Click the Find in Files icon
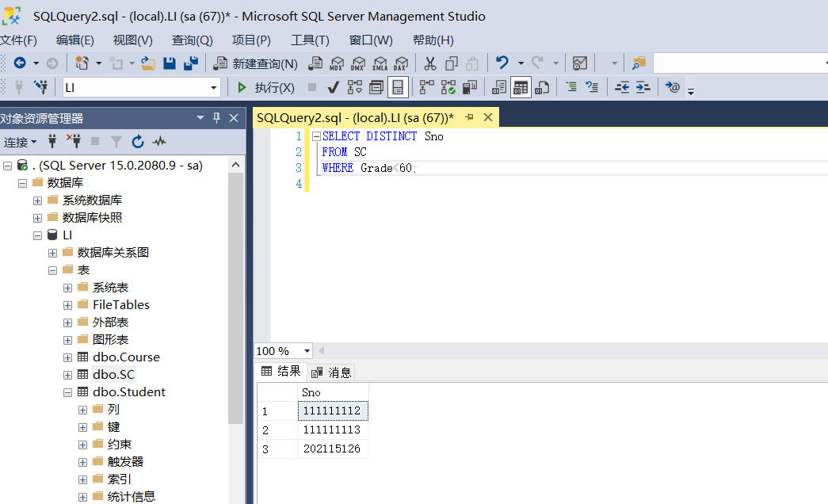 [639, 63]
